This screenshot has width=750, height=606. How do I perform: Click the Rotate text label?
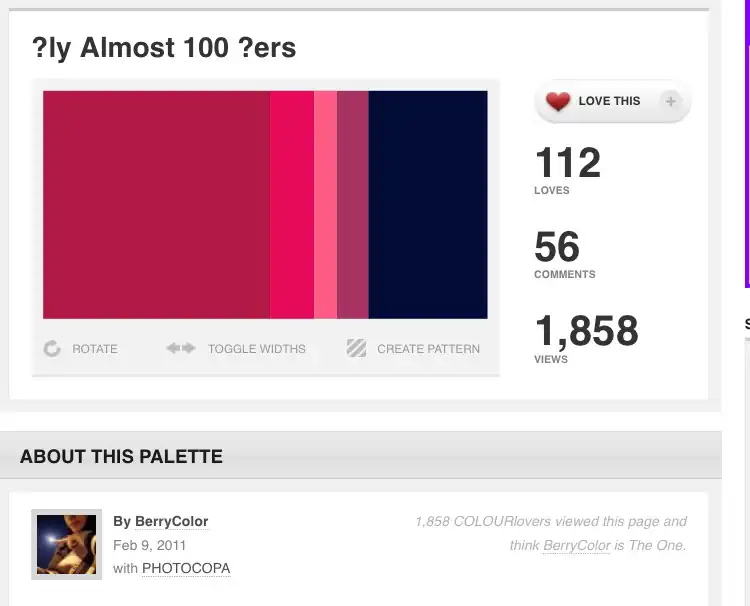tap(95, 349)
